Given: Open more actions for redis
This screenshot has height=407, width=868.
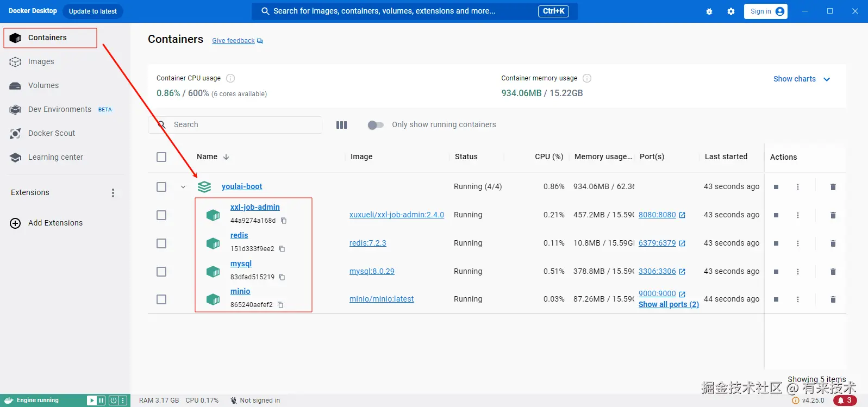Looking at the screenshot, I should (x=798, y=243).
